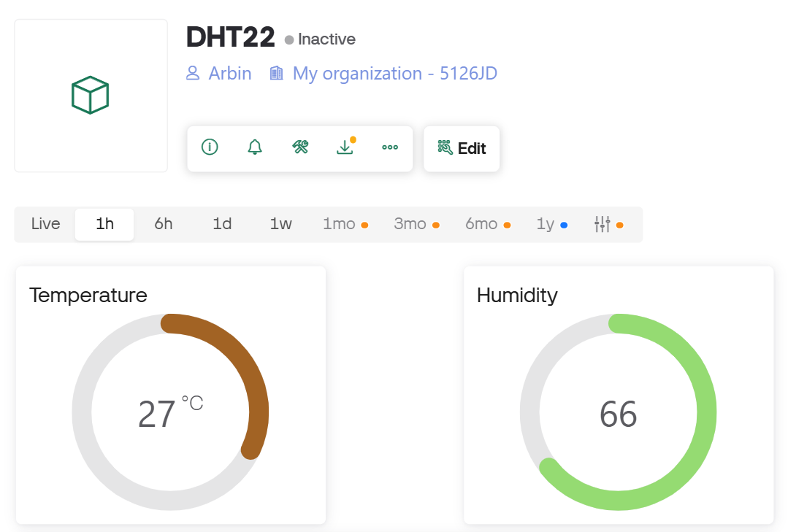This screenshot has width=788, height=532.
Task: Open the three-dot more options menu
Action: click(390, 148)
